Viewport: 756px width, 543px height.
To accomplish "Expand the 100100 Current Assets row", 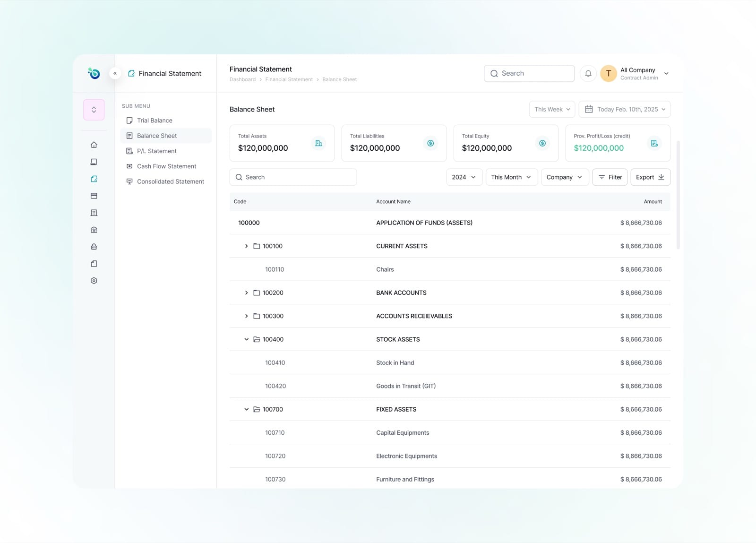I will (x=246, y=246).
